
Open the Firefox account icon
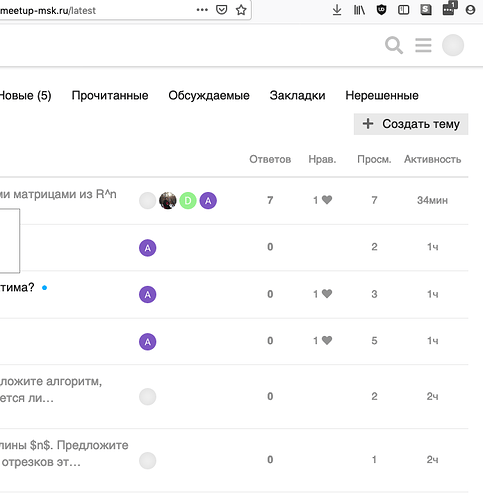[470, 10]
